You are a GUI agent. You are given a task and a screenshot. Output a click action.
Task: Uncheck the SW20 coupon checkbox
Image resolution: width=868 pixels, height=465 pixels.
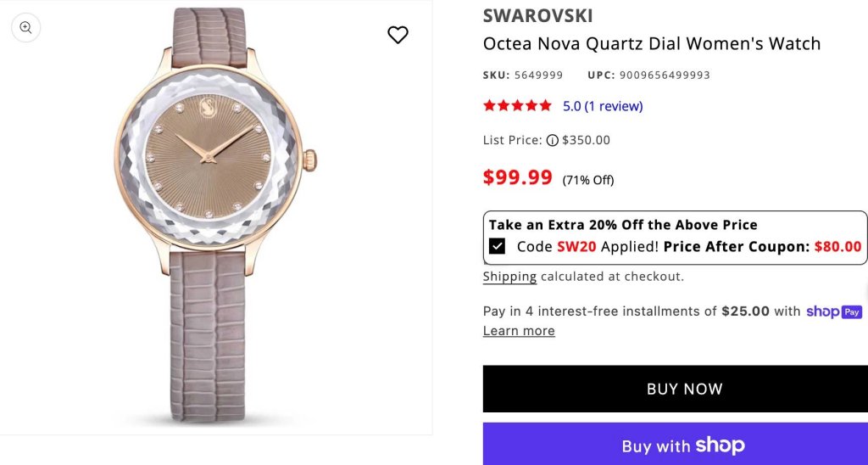tap(497, 246)
